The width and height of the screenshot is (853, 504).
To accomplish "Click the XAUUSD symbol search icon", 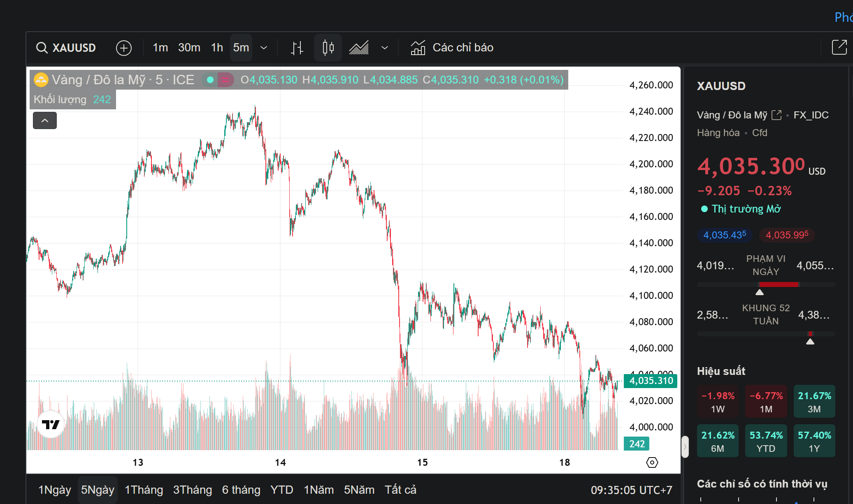I will point(42,48).
